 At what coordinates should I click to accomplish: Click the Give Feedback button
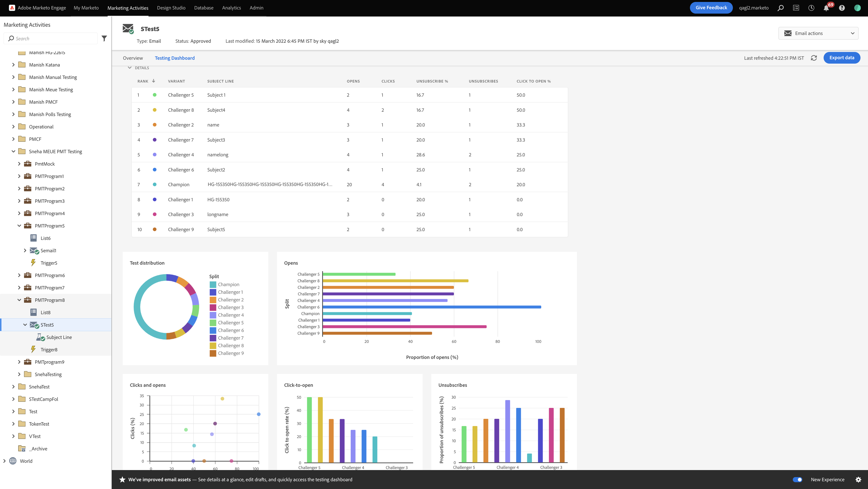click(711, 8)
